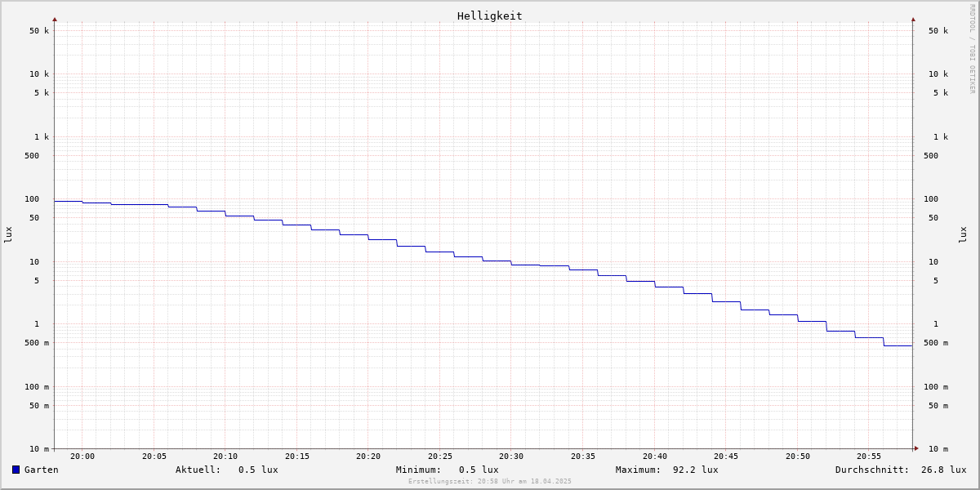Click the 20:15 time axis label
Image resolution: width=980 pixels, height=490 pixels.
tap(297, 457)
